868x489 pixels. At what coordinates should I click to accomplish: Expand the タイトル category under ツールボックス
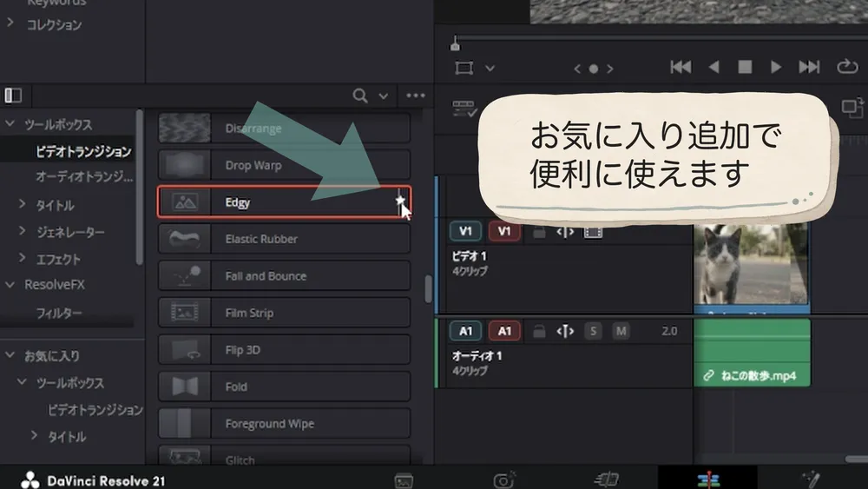[x=23, y=204]
